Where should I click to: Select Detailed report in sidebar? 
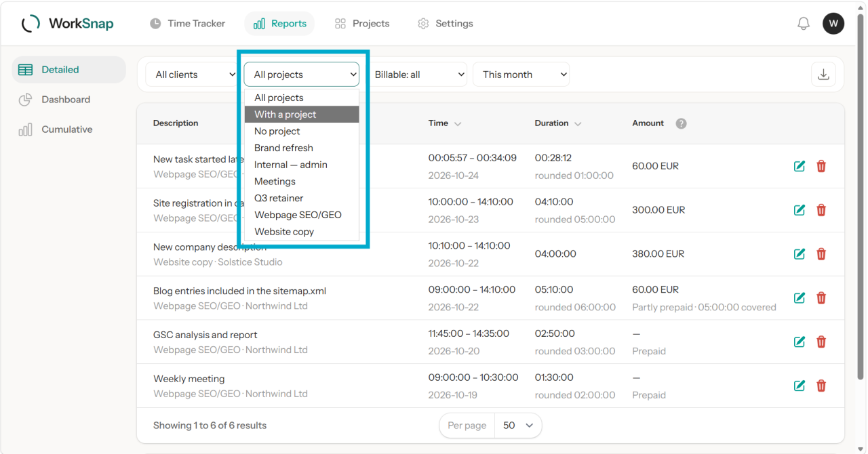tap(68, 70)
